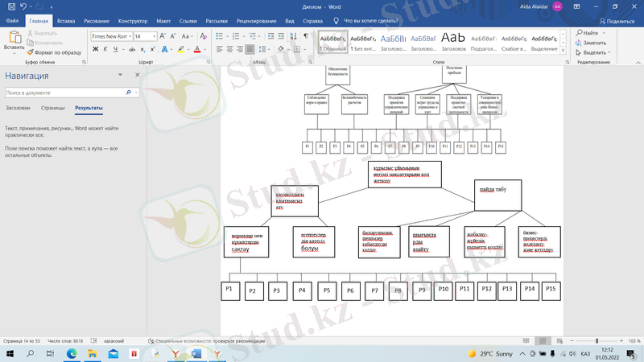Show paragraph marks with the pilcrow icon

306,36
